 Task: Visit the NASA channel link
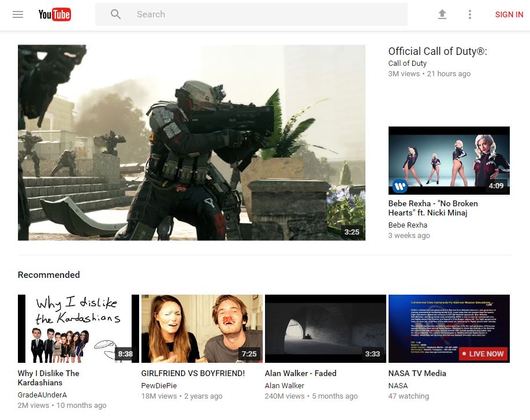point(398,385)
